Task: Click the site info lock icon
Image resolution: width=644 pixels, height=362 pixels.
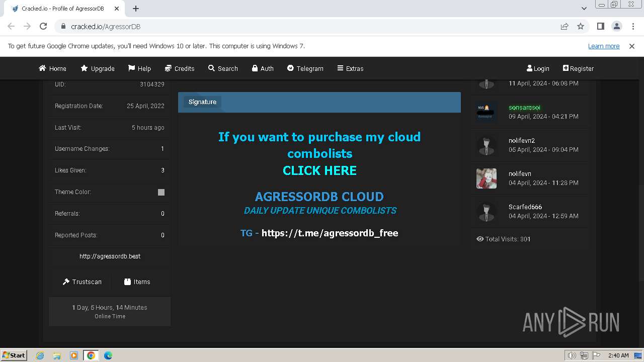Action: pyautogui.click(x=63, y=26)
